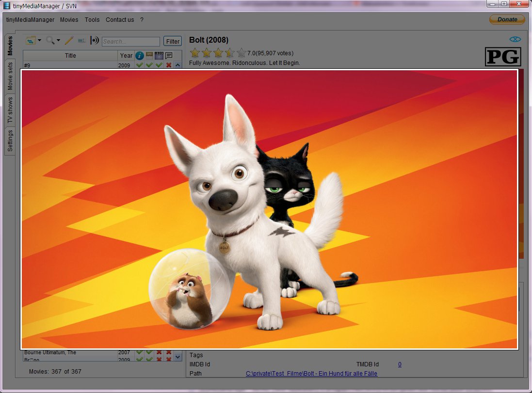Click the rename movie icon
This screenshot has width=532, height=393.
click(81, 41)
